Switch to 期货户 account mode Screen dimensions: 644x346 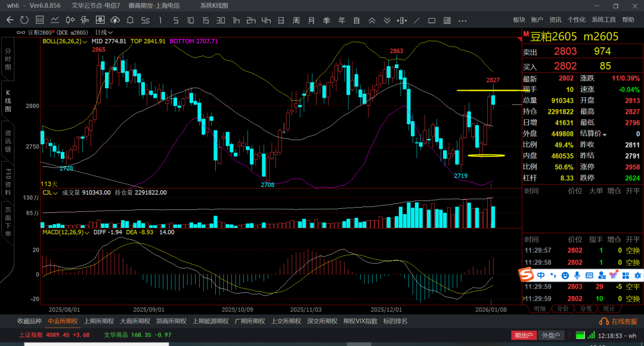click(524, 336)
